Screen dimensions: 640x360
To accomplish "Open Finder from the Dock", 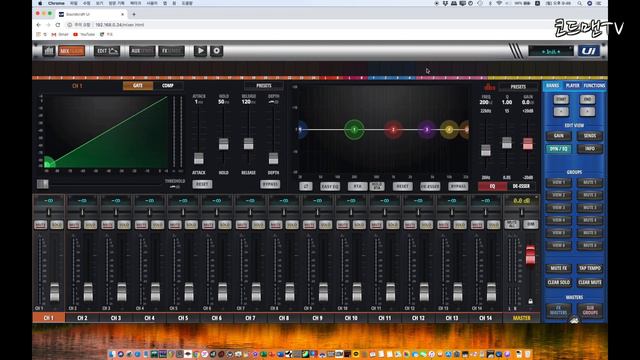I will (112, 354).
